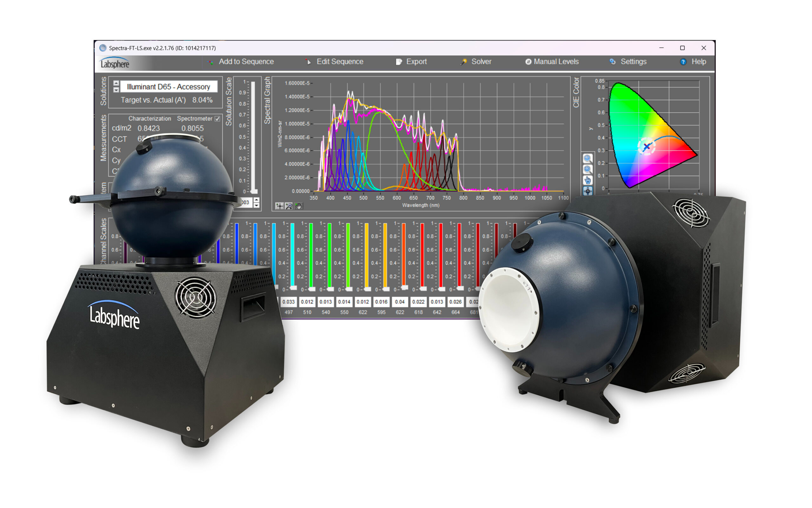Increase the solution scale value spinner

257,200
